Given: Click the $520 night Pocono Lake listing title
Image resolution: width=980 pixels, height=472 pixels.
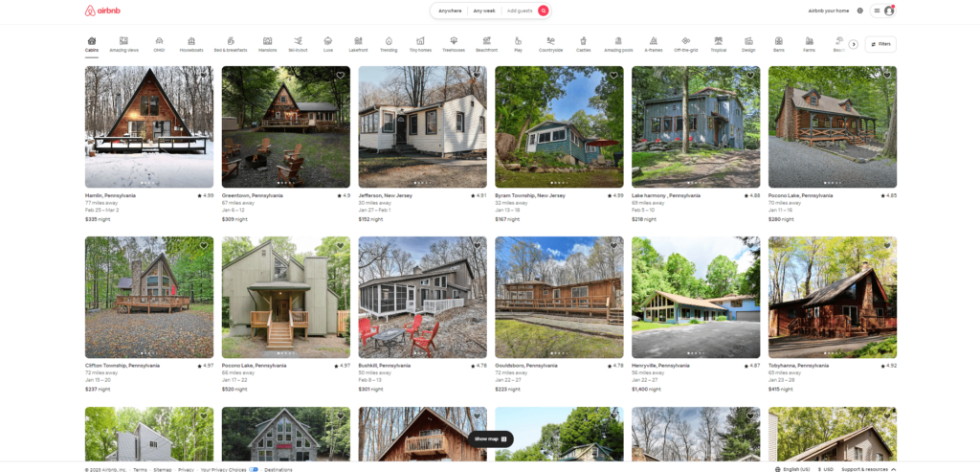Looking at the screenshot, I should (x=254, y=366).
